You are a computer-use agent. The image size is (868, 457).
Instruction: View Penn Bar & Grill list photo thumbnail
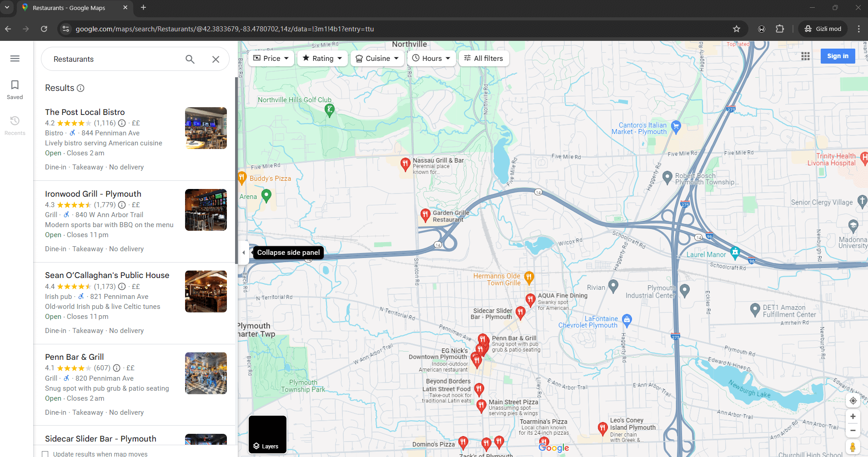pos(206,373)
